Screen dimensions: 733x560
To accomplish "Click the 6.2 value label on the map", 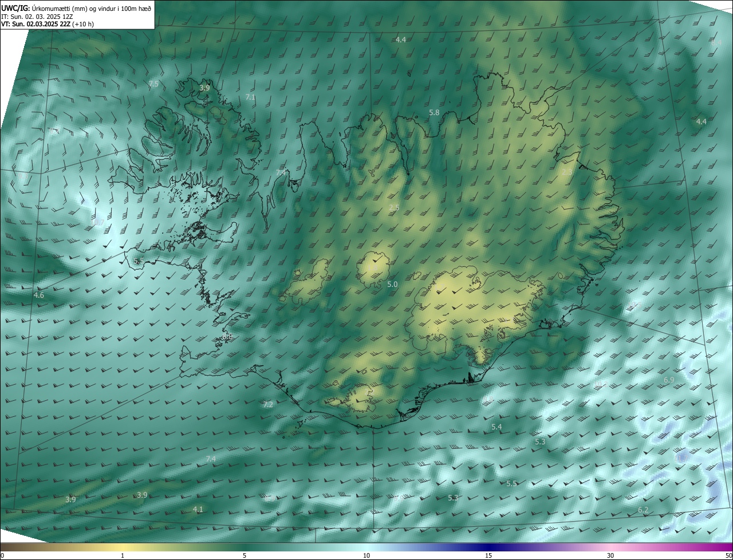I will pos(643,510).
